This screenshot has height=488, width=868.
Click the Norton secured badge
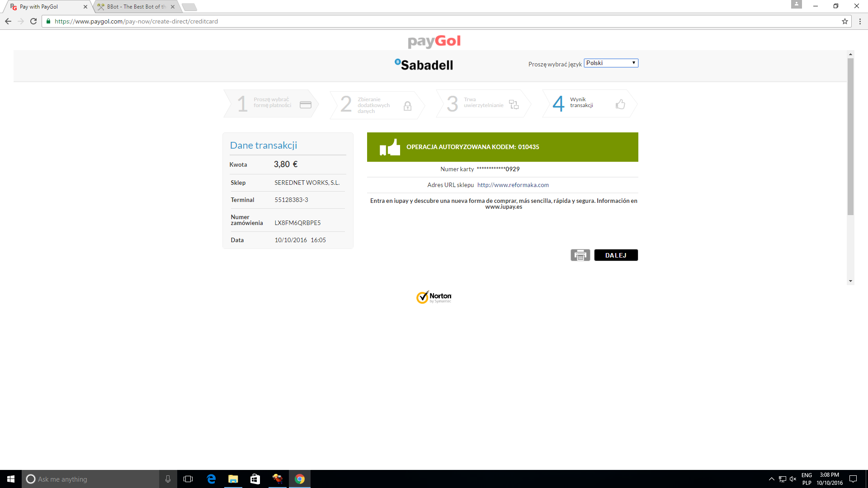click(x=434, y=297)
